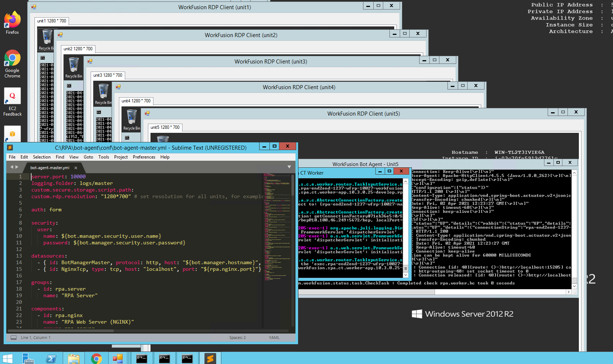Open File Explorer from the taskbar
The image size is (613, 364).
click(74, 358)
